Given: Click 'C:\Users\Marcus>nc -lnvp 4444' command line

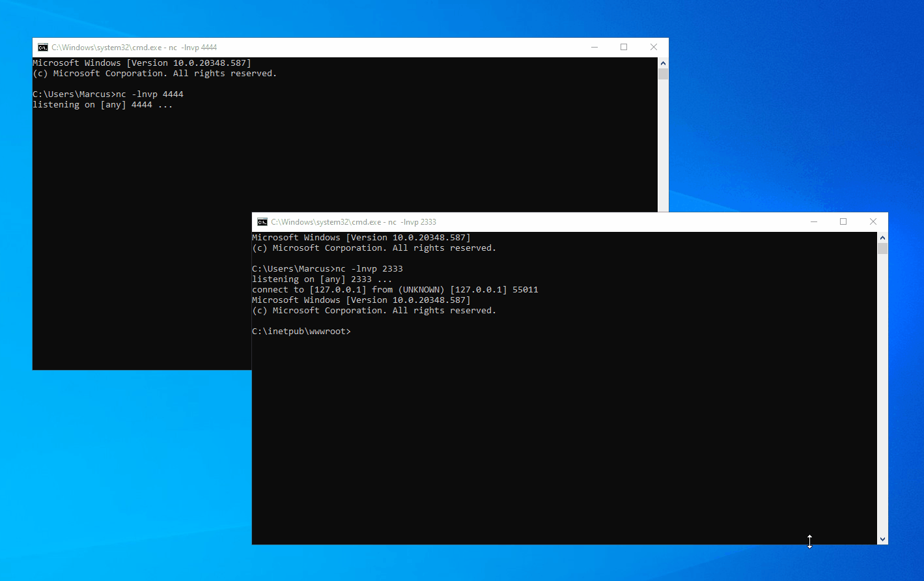Looking at the screenshot, I should tap(108, 94).
